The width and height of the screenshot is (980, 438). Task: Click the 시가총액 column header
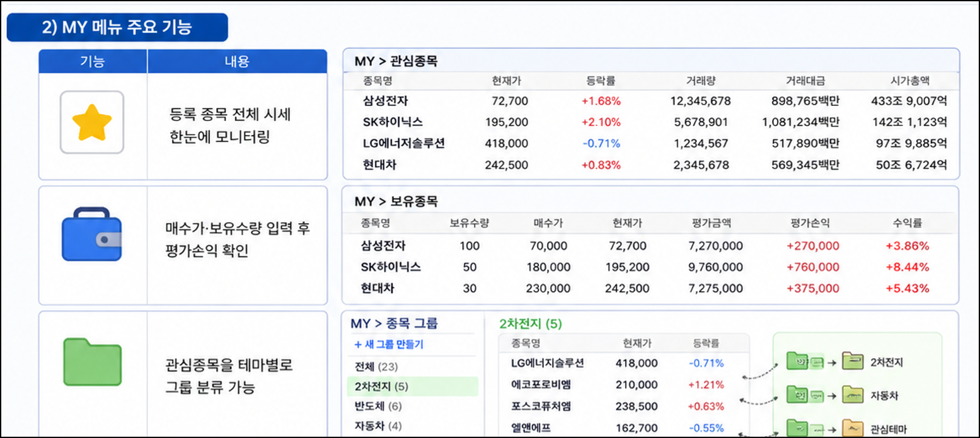click(909, 81)
